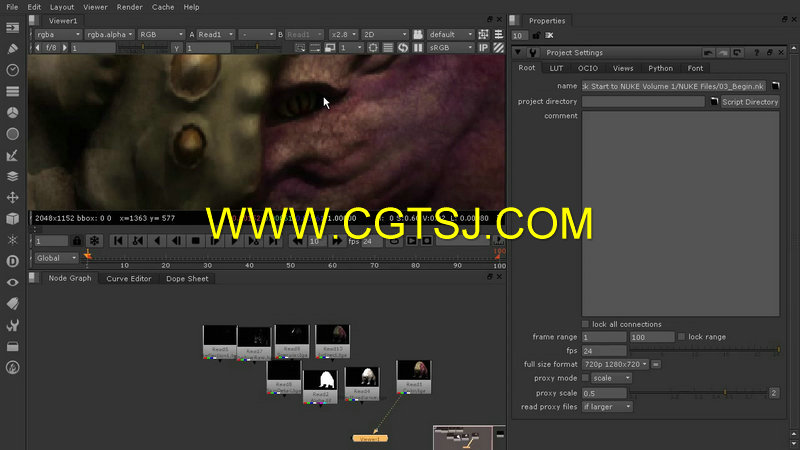Viewport: 800px width, 450px height.
Task: Open the Channel nodes toolbar menu
Action: (x=12, y=91)
